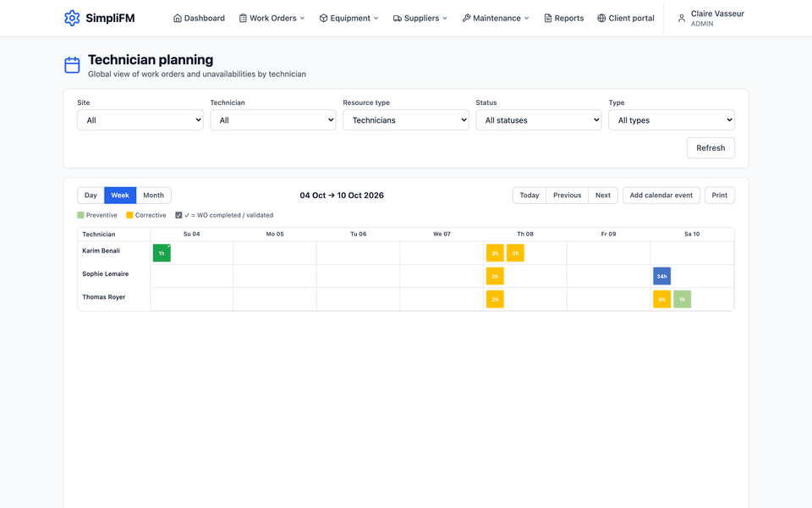Click the technician name Karim Benali
Screen dimensions: 812x508
pos(101,251)
